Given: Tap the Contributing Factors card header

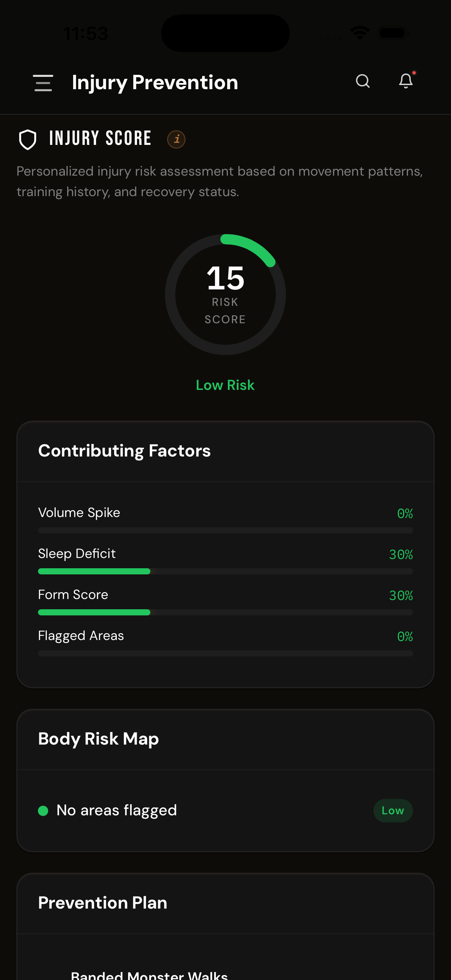Looking at the screenshot, I should (x=225, y=451).
